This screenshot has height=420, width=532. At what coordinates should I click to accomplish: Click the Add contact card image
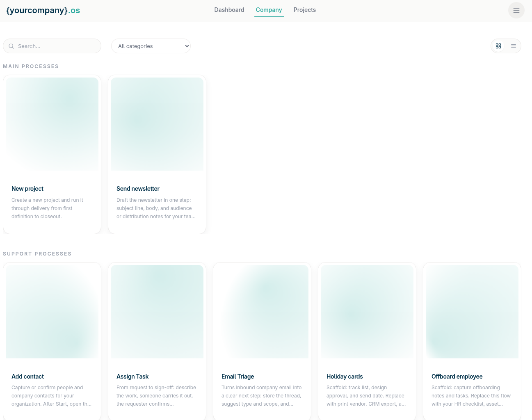[52, 312]
